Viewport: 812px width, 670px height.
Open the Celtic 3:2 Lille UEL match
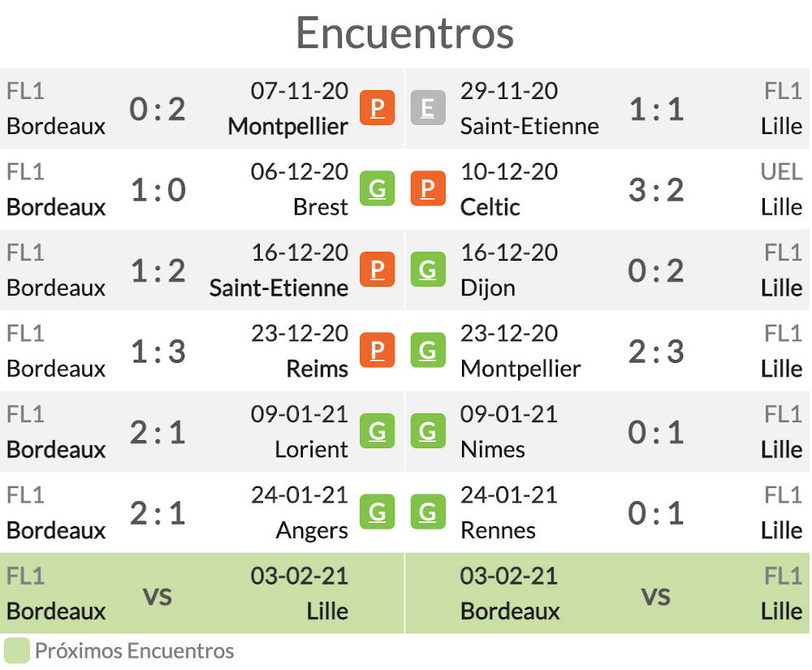607,189
